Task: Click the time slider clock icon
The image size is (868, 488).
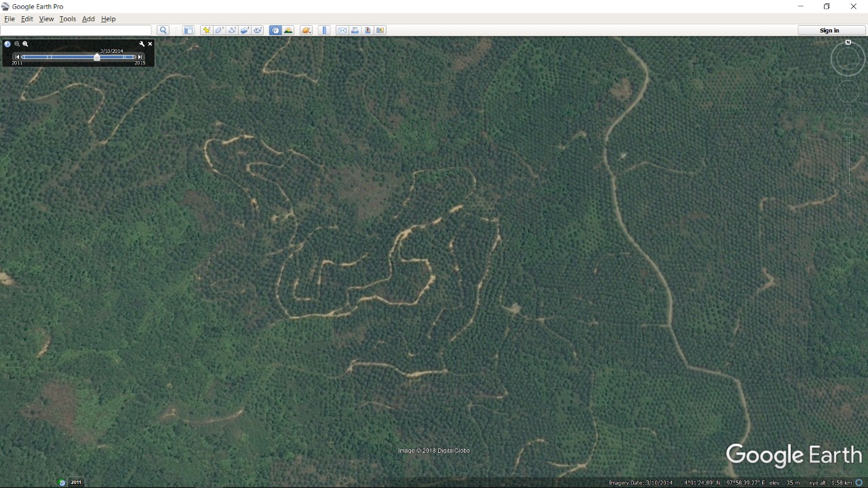Action: click(7, 44)
